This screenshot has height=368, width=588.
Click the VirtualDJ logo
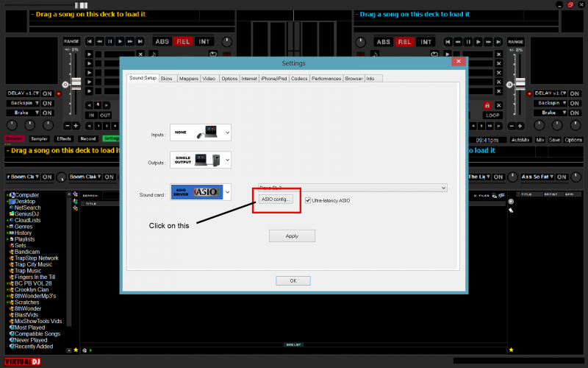tap(23, 361)
